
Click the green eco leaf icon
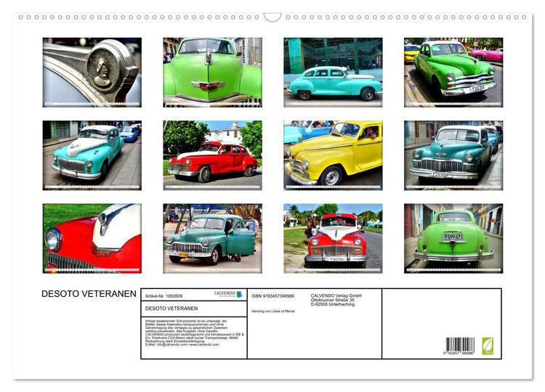point(488,346)
